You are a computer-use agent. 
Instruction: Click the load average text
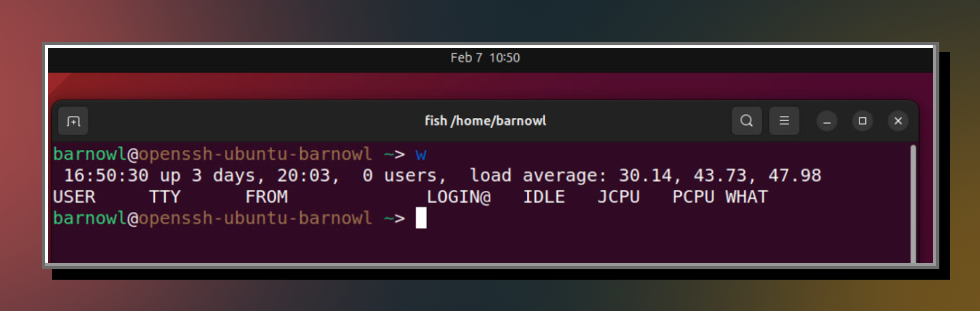point(538,176)
